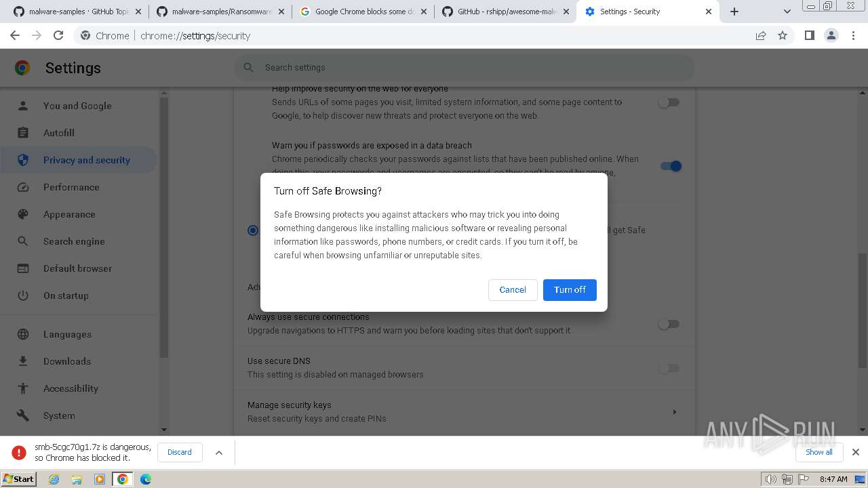Image resolution: width=868 pixels, height=488 pixels.
Task: Expand options for blocked download
Action: [x=219, y=453]
